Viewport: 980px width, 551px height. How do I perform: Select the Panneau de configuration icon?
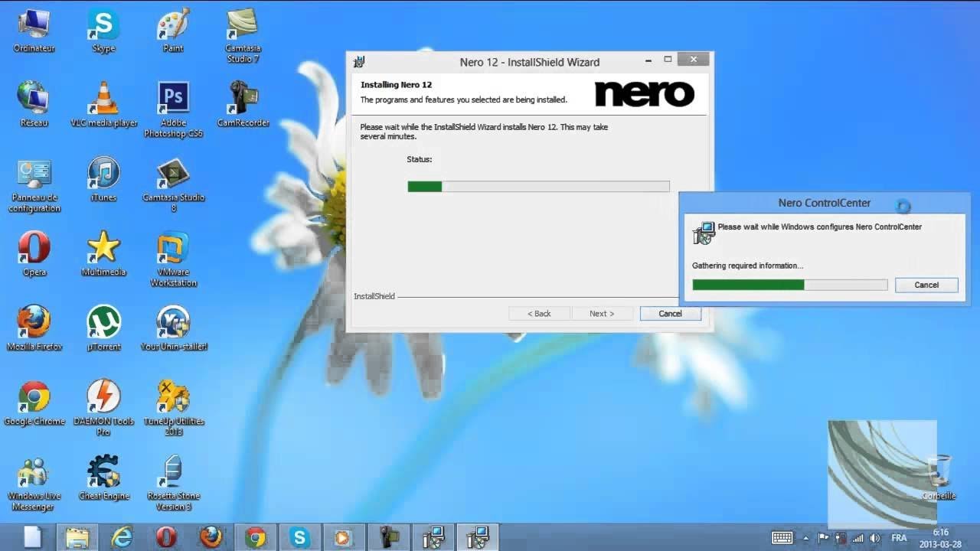(x=34, y=186)
